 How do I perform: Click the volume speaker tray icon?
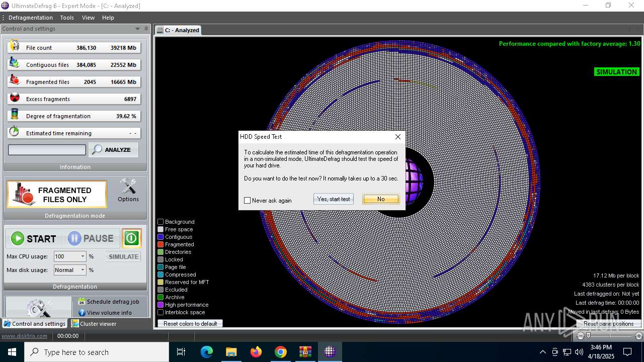pyautogui.click(x=579, y=352)
